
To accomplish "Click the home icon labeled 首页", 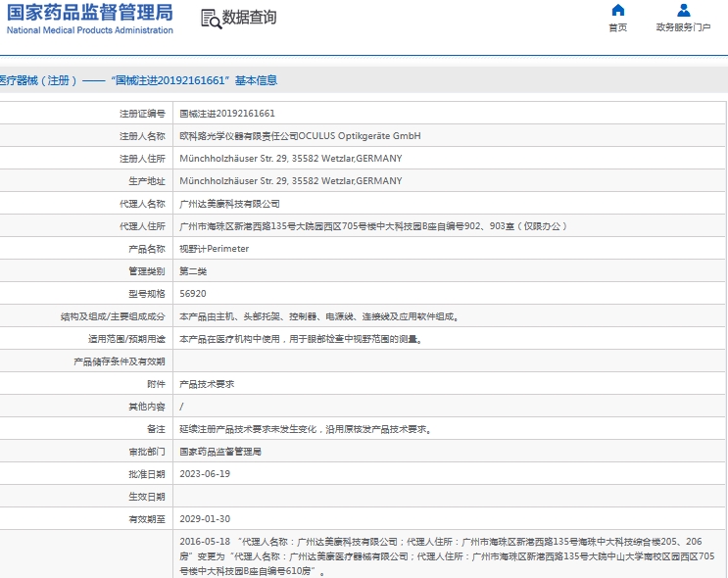I will tap(618, 10).
